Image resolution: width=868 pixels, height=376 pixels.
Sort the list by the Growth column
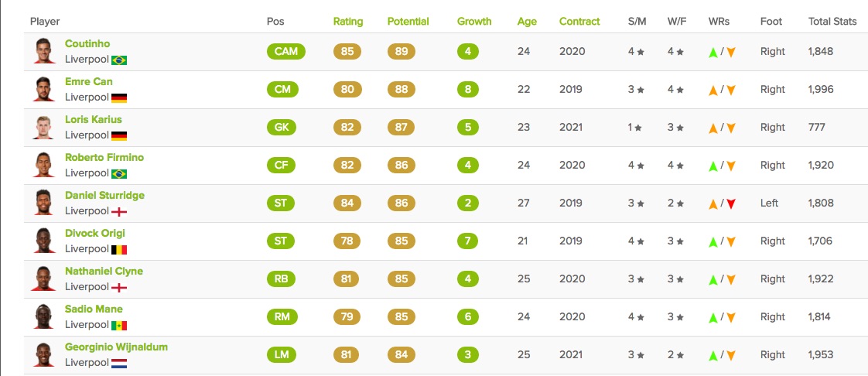coord(474,22)
